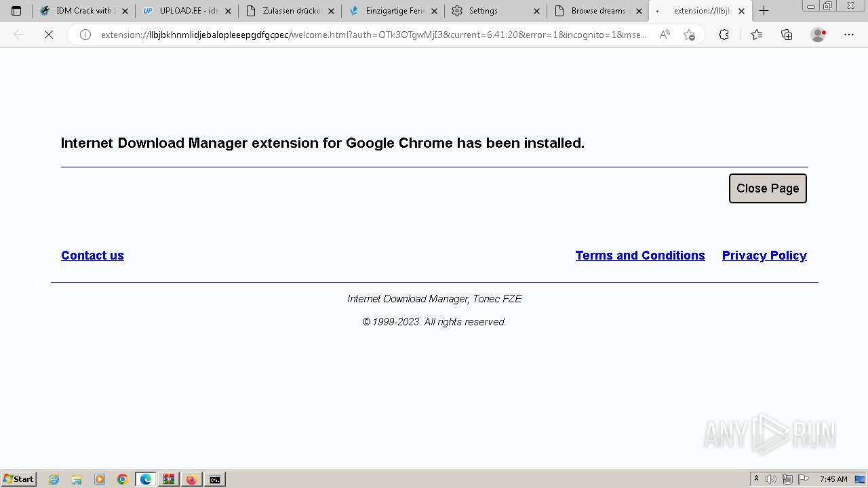This screenshot has width=868, height=488.
Task: Click the 1999-2023 copyright notice
Action: [x=435, y=322]
